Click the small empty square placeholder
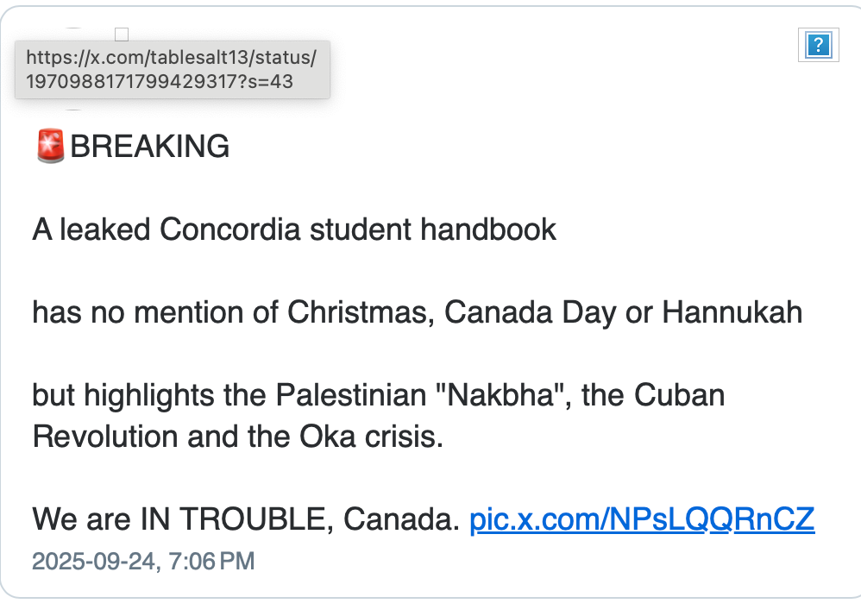The width and height of the screenshot is (861, 616). tap(122, 35)
